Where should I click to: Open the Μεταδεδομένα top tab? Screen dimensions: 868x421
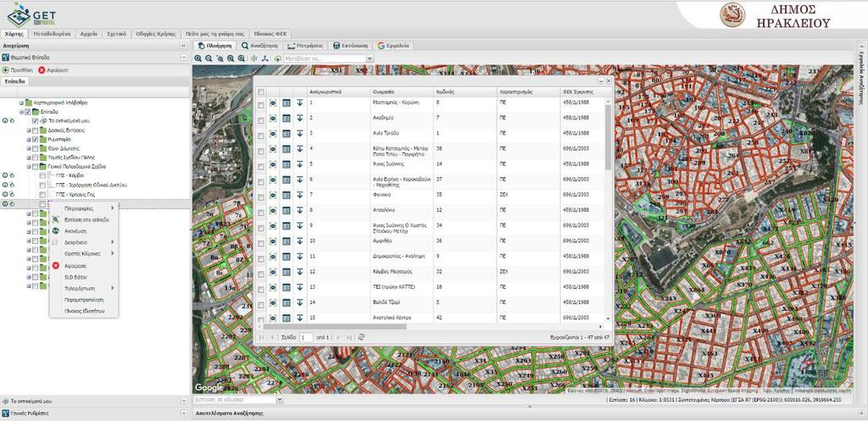tap(52, 34)
